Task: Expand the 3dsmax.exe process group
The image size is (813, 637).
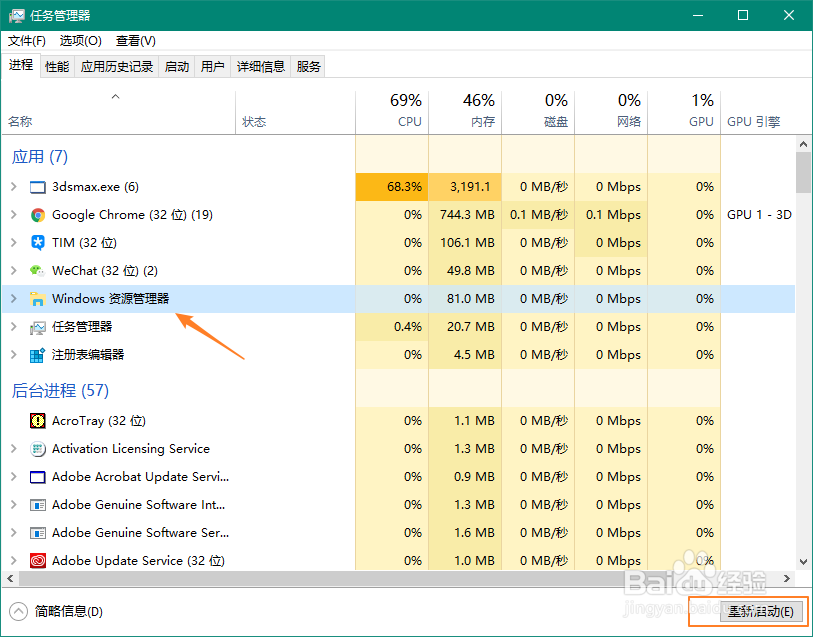Action: (14, 187)
